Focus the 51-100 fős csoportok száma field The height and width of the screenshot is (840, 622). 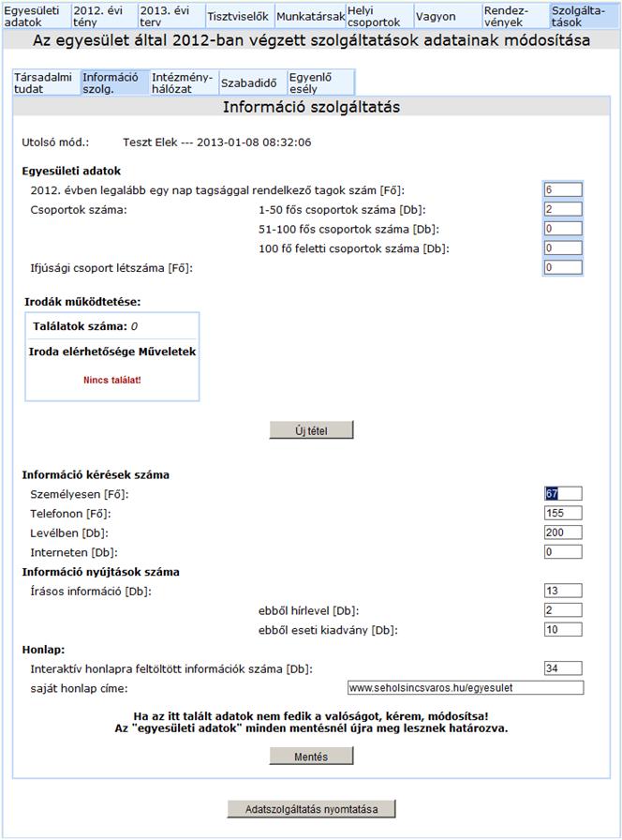[563, 229]
